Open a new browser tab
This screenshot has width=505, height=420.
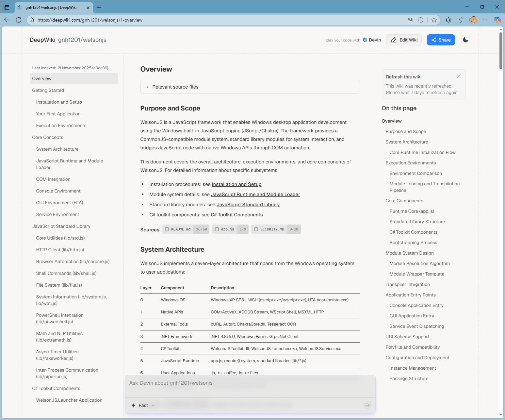point(99,7)
